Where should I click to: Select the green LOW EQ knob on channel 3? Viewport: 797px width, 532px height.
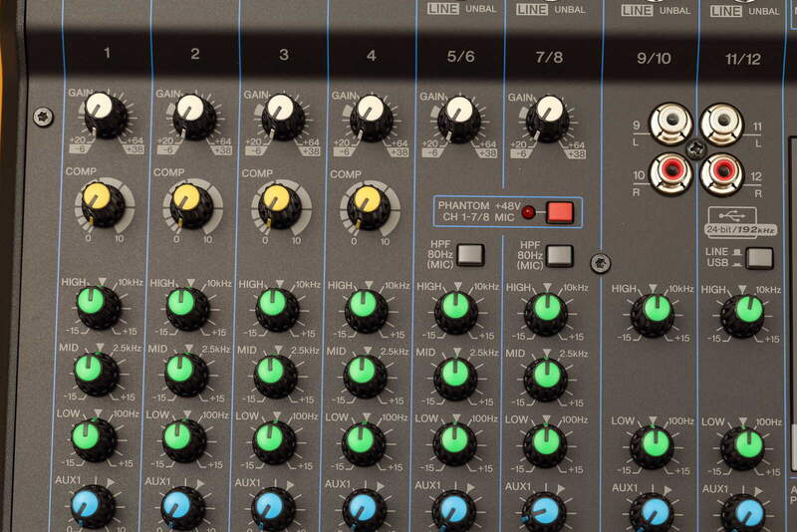273,440
